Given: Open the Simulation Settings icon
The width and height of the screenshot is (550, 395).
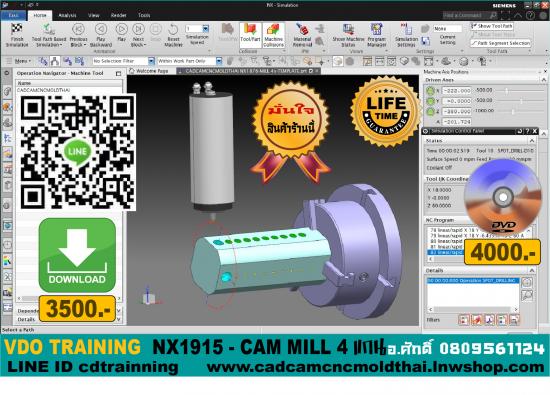Looking at the screenshot, I should tap(406, 35).
